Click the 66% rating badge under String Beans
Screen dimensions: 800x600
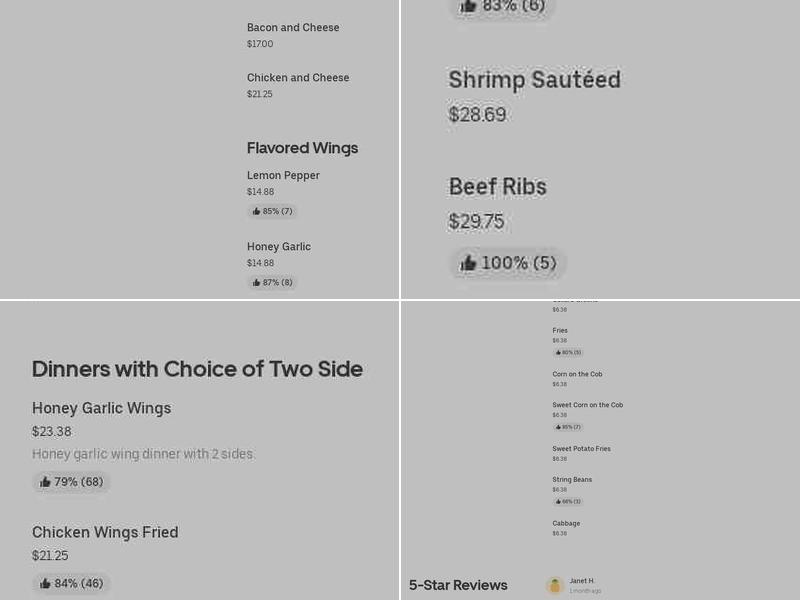(x=567, y=501)
